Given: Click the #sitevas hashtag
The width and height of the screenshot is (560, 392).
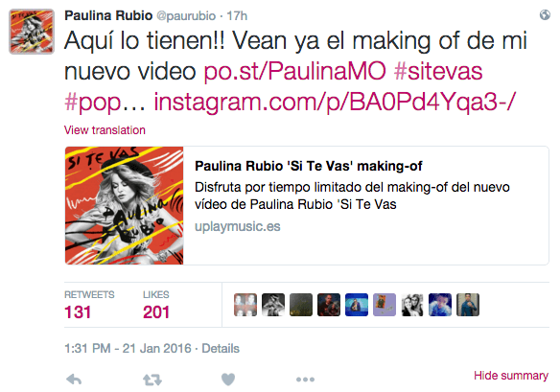Looking at the screenshot, I should point(438,71).
